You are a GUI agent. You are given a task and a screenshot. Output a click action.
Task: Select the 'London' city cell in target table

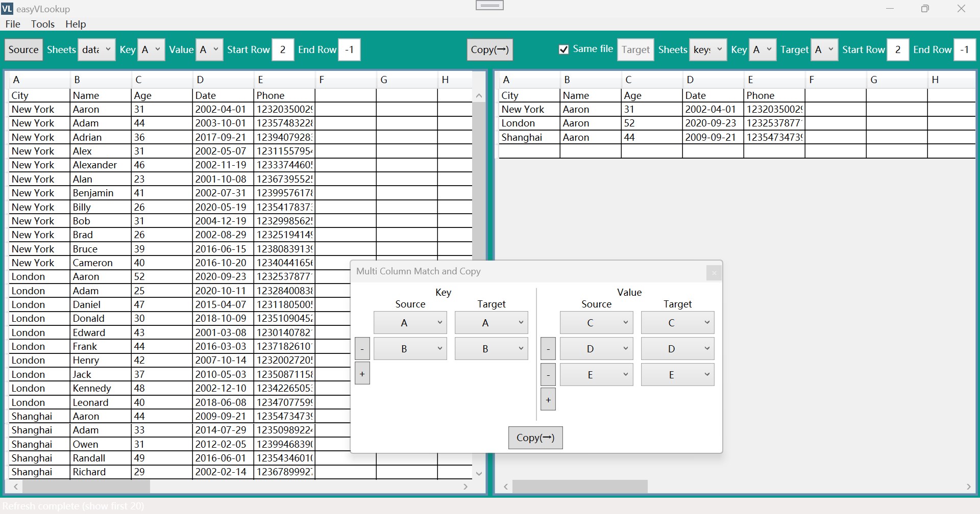529,123
